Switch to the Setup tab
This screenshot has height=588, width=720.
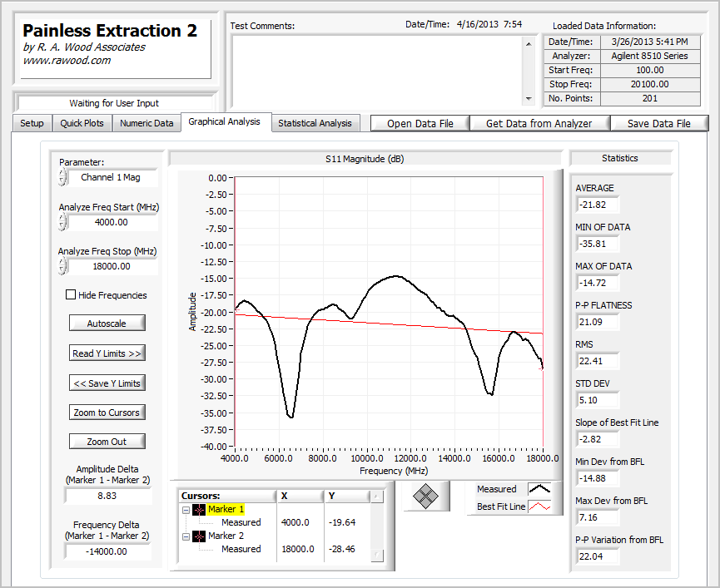click(32, 123)
